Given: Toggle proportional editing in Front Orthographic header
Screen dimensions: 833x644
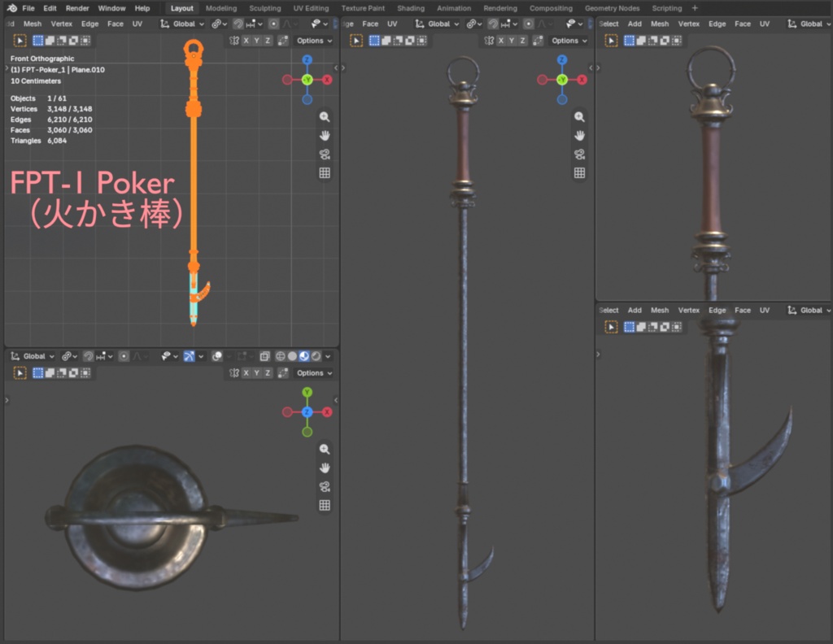Looking at the screenshot, I should coord(273,24).
